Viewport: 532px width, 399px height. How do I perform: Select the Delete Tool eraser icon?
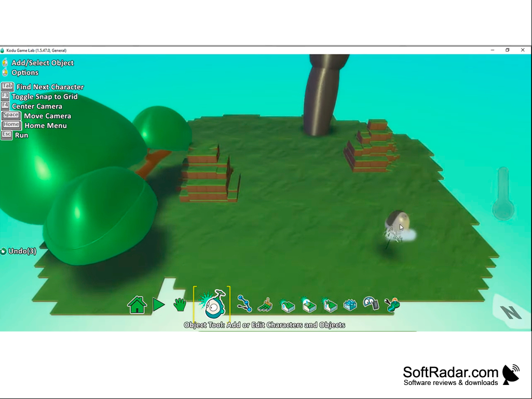tap(371, 303)
